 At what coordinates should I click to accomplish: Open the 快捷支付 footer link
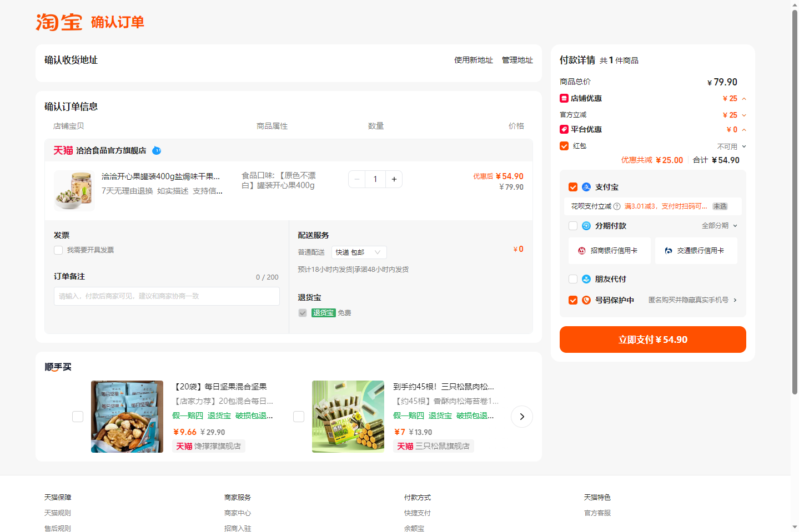click(x=418, y=513)
